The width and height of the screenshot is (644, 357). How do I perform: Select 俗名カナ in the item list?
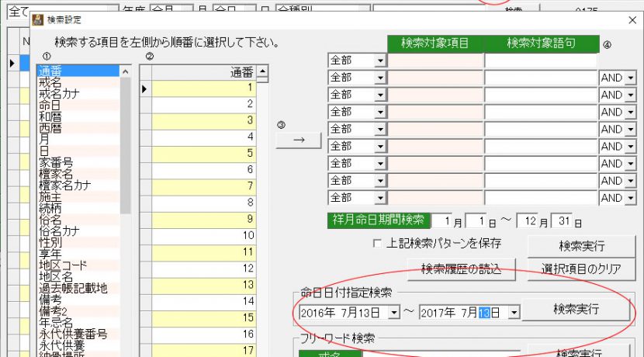78,230
